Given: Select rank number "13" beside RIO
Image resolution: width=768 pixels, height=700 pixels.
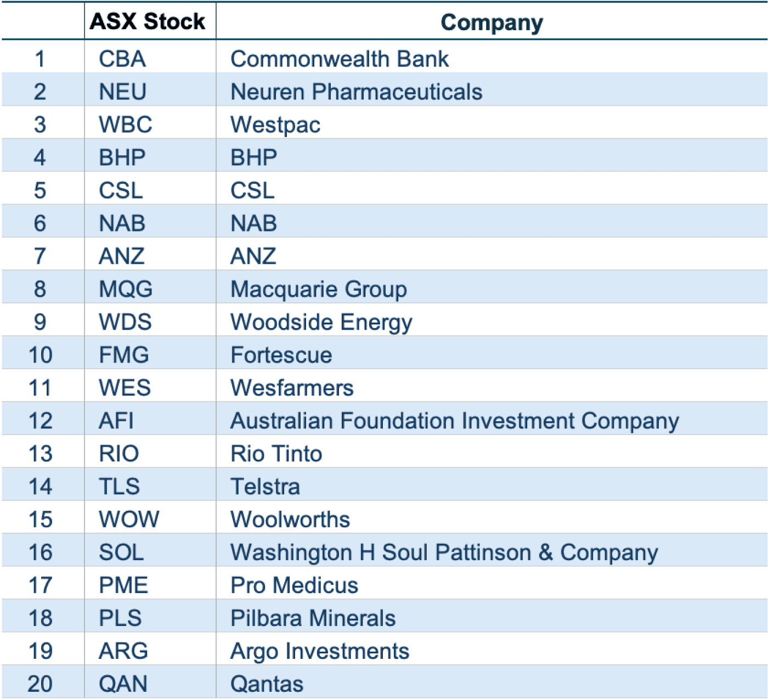Looking at the screenshot, I should point(41,454).
